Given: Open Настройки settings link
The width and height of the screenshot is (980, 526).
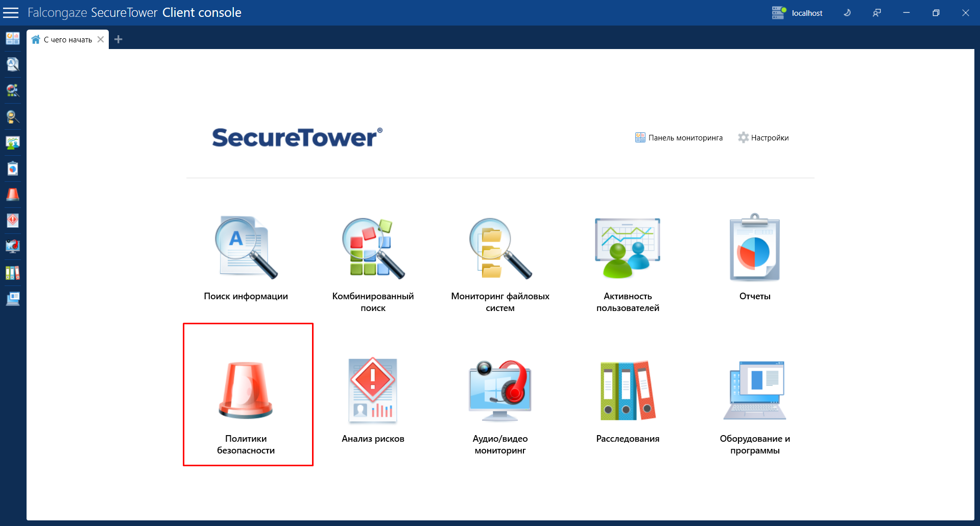Looking at the screenshot, I should tap(763, 137).
